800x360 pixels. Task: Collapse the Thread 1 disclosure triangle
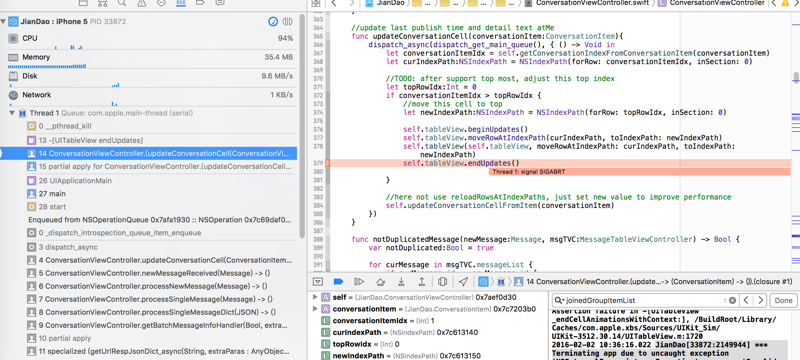pyautogui.click(x=12, y=113)
